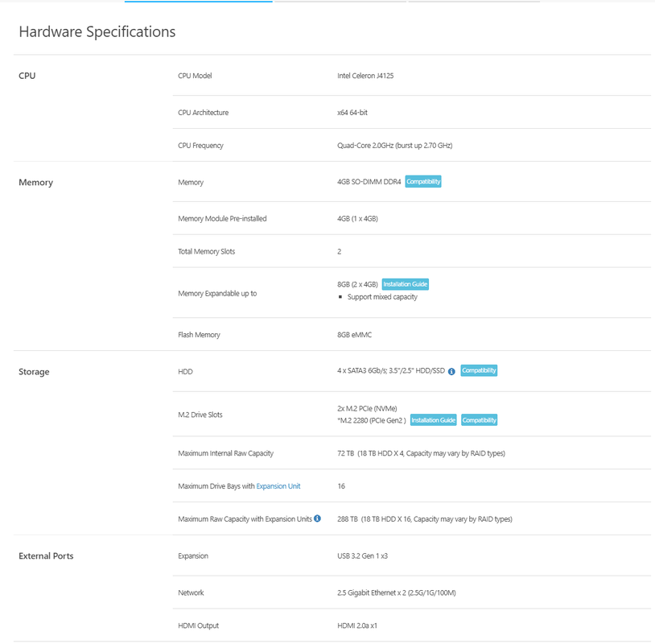The width and height of the screenshot is (655, 644).
Task: Click the Storage section heading
Action: tap(34, 372)
